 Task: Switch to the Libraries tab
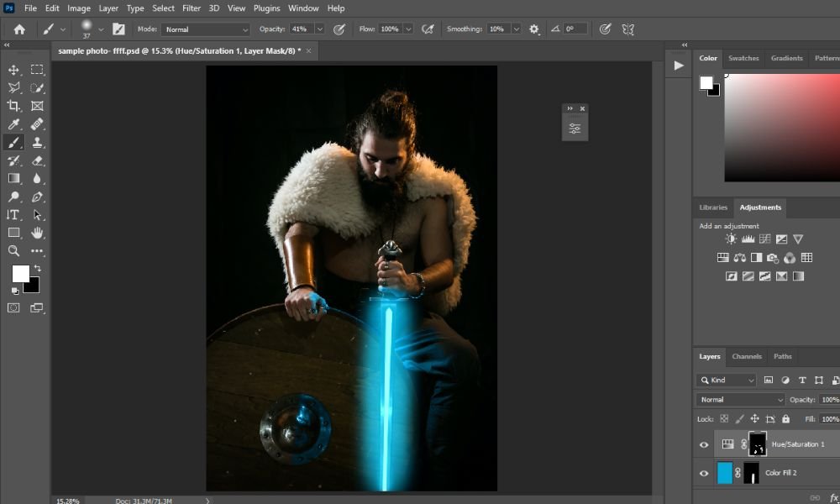[713, 207]
